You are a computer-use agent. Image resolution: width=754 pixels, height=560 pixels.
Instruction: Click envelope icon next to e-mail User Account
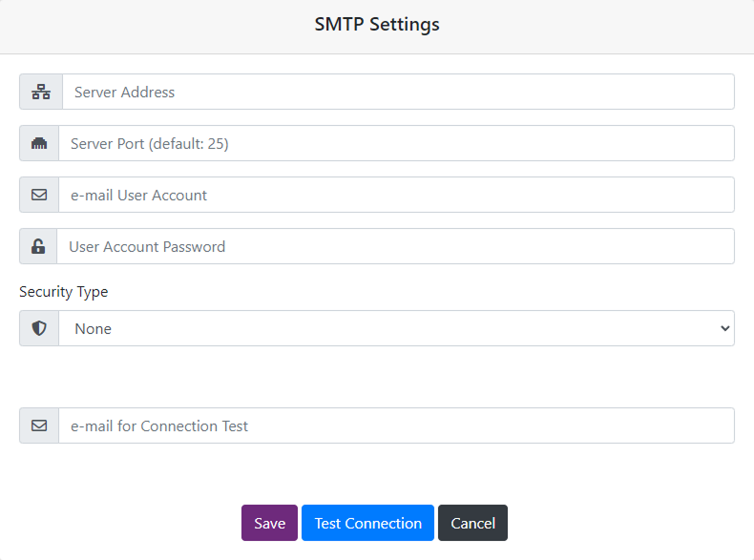(39, 195)
